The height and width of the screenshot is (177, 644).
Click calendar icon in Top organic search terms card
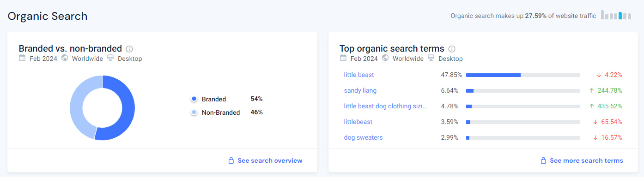[x=343, y=58]
